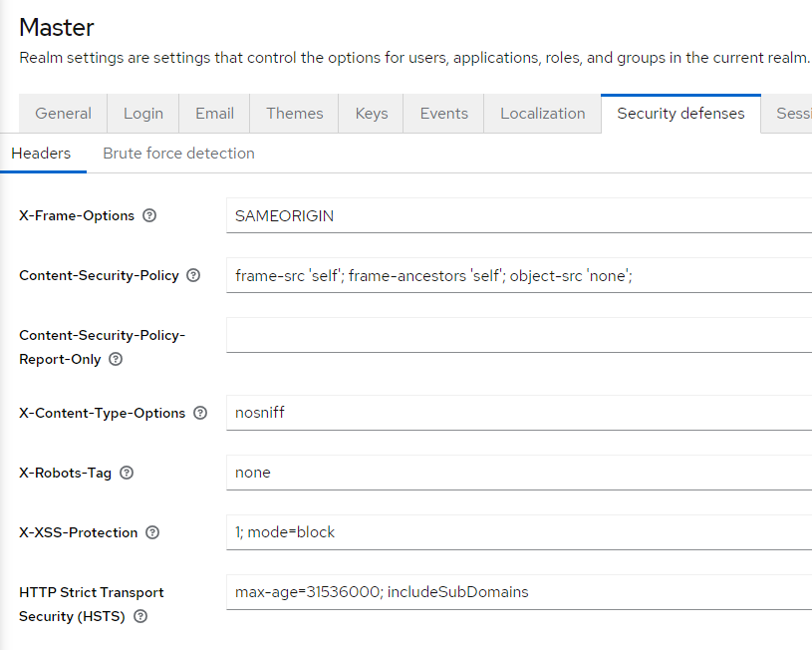Viewport: 812px width, 650px height.
Task: Show the X-Robots-Tag help tooltip
Action: [127, 473]
